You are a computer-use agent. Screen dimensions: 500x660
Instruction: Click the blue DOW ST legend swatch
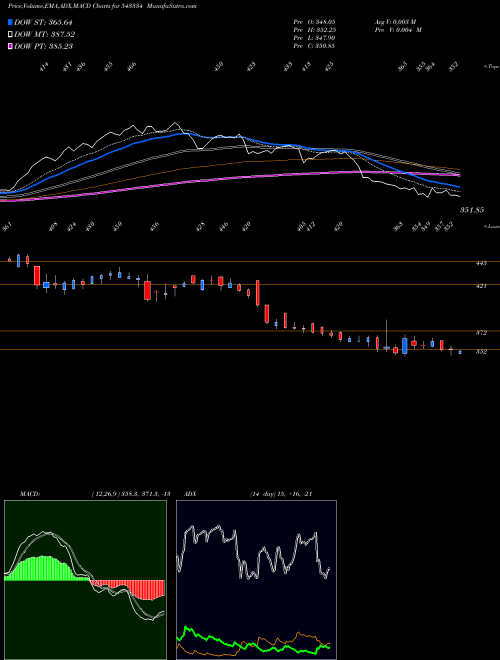[10, 22]
